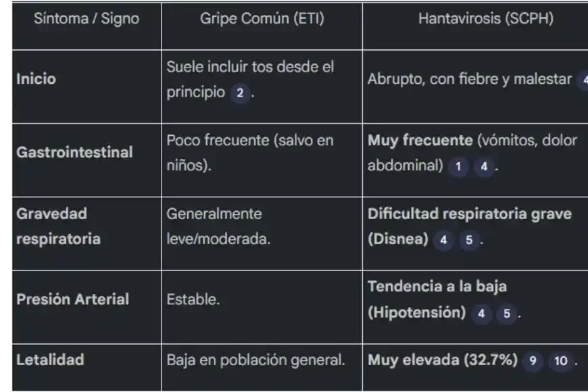Open citation 4 next to '(Disnea)'
The height and width of the screenshot is (392, 588).
tap(443, 240)
